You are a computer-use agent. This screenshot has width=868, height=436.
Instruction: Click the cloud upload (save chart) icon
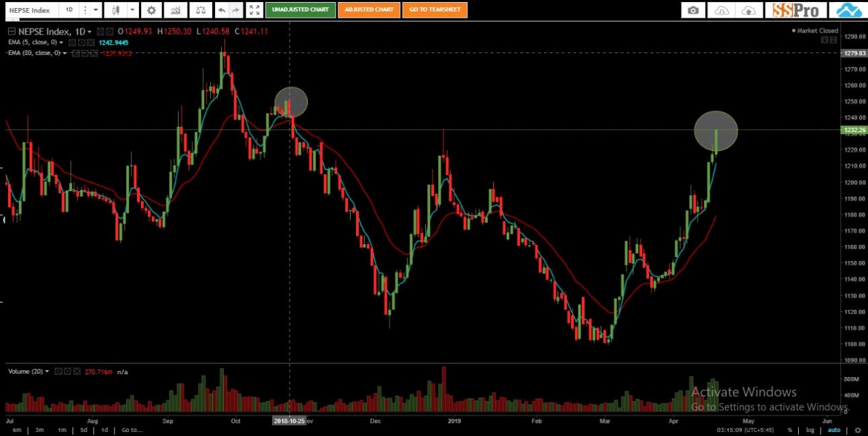[x=749, y=10]
